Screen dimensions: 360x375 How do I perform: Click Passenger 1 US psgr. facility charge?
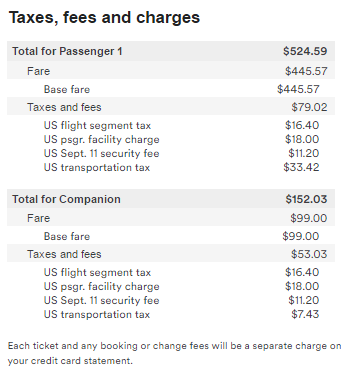(x=101, y=139)
